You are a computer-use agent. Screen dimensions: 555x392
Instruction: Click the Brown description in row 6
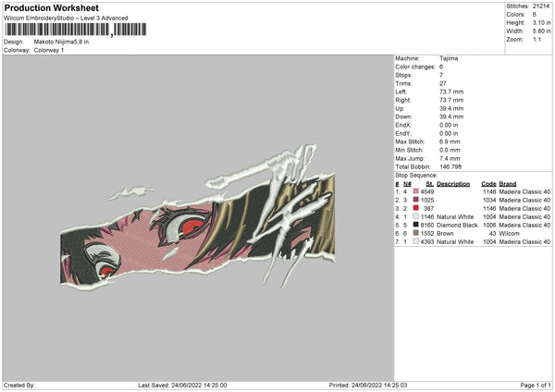[x=445, y=234]
